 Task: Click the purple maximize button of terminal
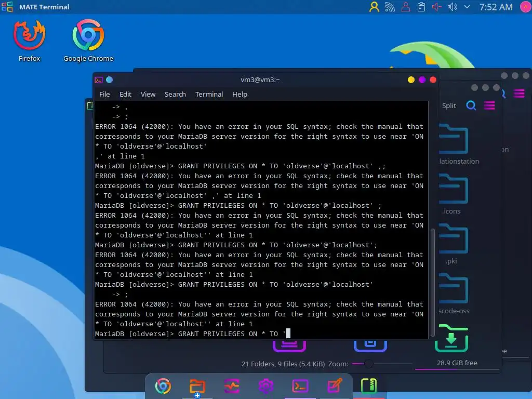[422, 79]
